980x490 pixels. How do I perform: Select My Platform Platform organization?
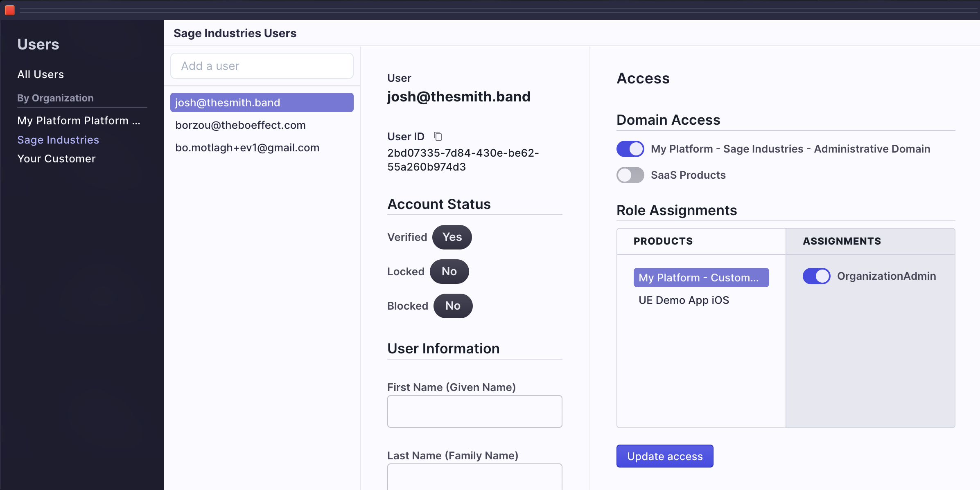pos(79,121)
